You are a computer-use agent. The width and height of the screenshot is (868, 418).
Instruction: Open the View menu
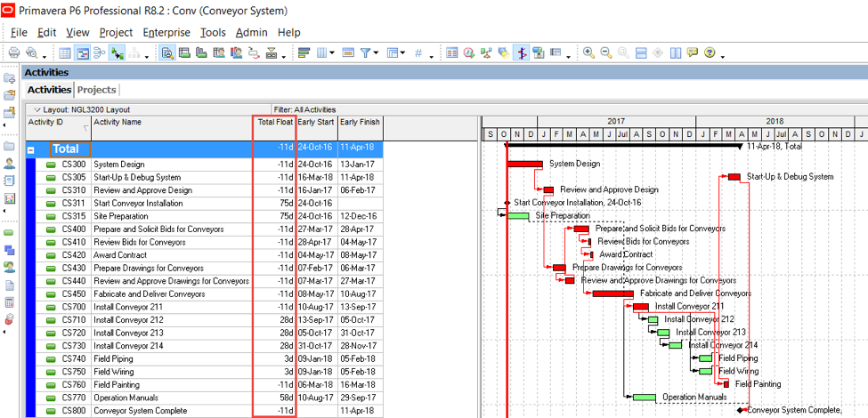[77, 33]
